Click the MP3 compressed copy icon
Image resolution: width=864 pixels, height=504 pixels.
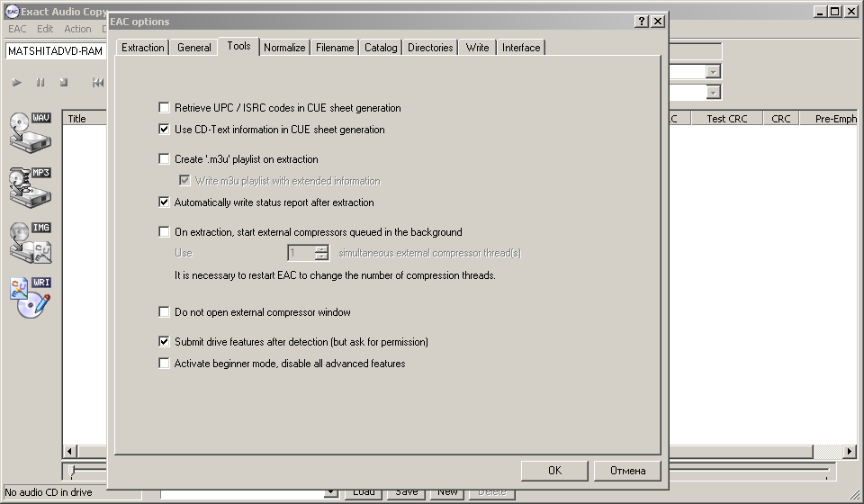pyautogui.click(x=30, y=186)
